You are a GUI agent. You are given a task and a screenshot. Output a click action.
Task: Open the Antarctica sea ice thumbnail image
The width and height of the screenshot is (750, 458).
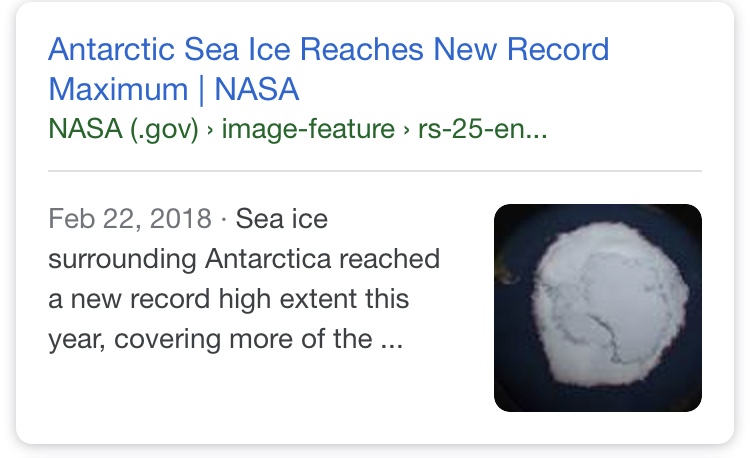click(x=598, y=308)
